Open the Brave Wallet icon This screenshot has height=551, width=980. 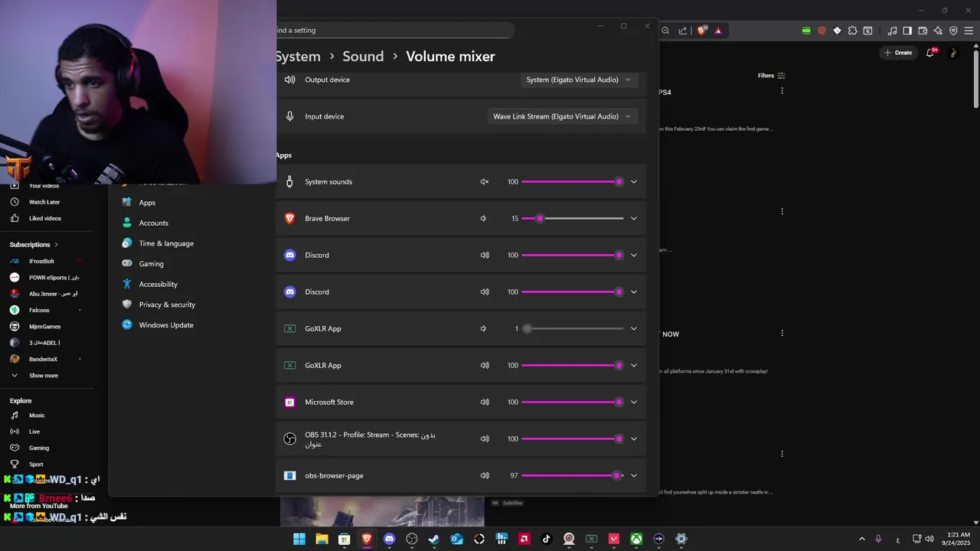click(923, 31)
